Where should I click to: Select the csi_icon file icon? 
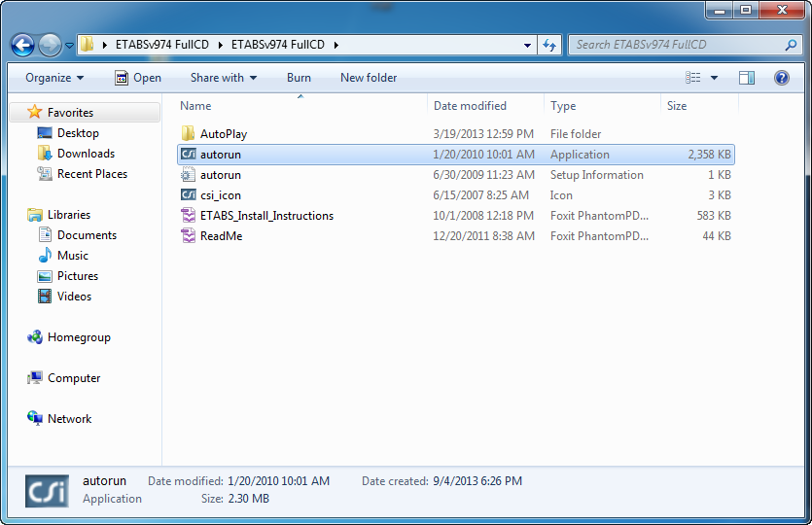188,194
